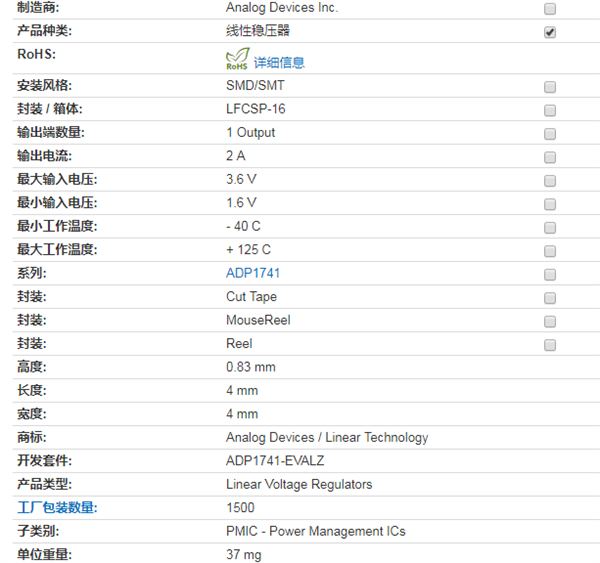Click the 线性稳压器 product category value
The width and height of the screenshot is (600, 563).
[x=258, y=31]
